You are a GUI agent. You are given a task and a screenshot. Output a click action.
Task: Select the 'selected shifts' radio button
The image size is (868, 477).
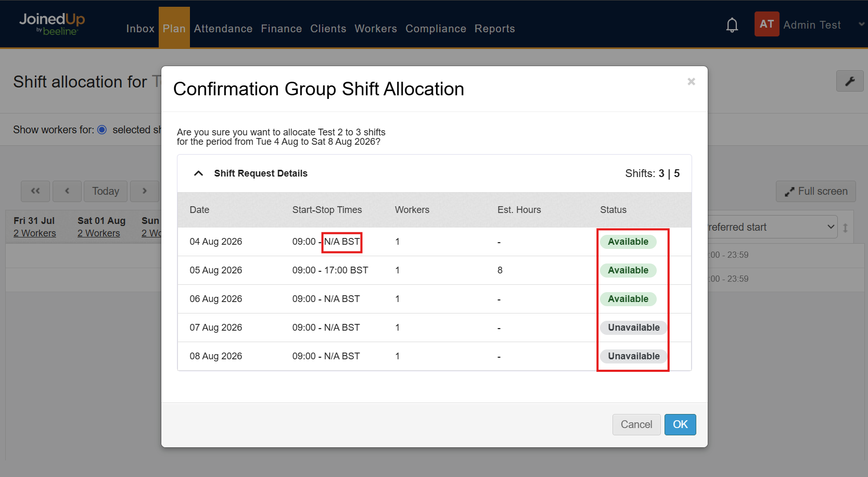102,130
